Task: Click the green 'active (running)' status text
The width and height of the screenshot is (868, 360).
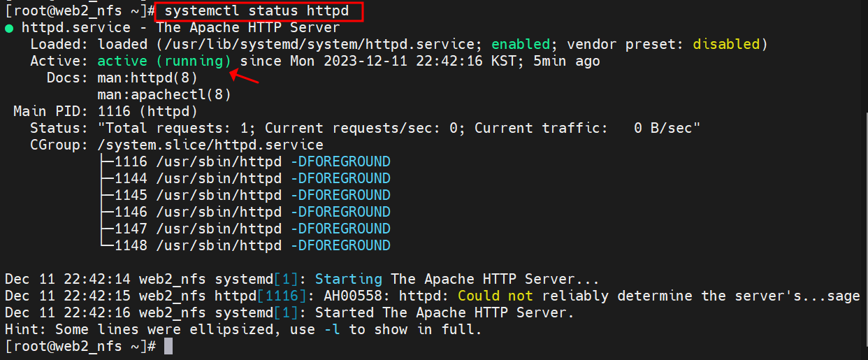Action: point(164,61)
